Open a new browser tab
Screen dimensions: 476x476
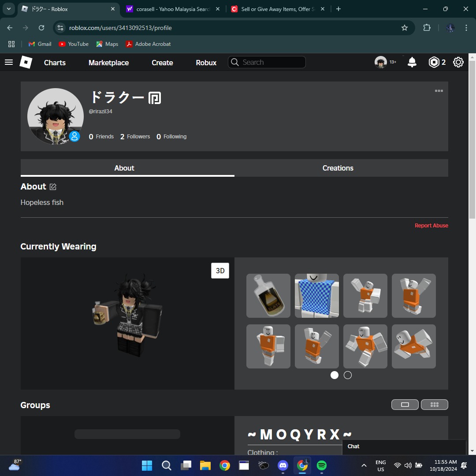pyautogui.click(x=338, y=9)
